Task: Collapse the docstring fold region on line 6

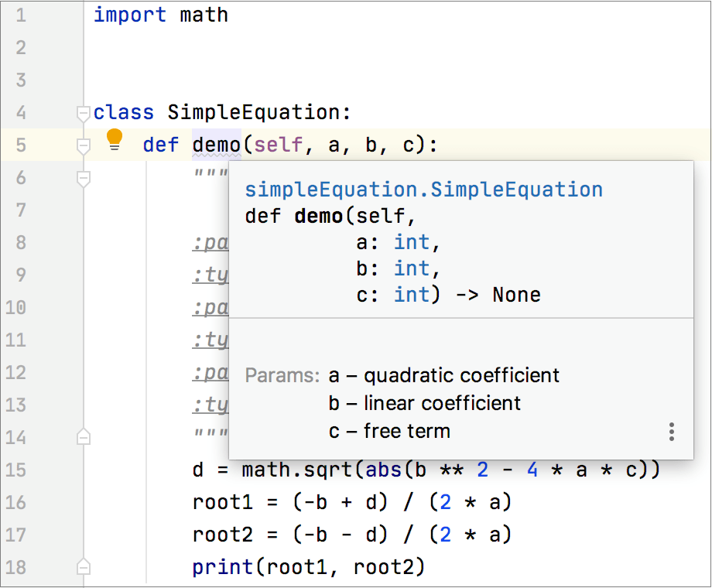Action: (82, 178)
